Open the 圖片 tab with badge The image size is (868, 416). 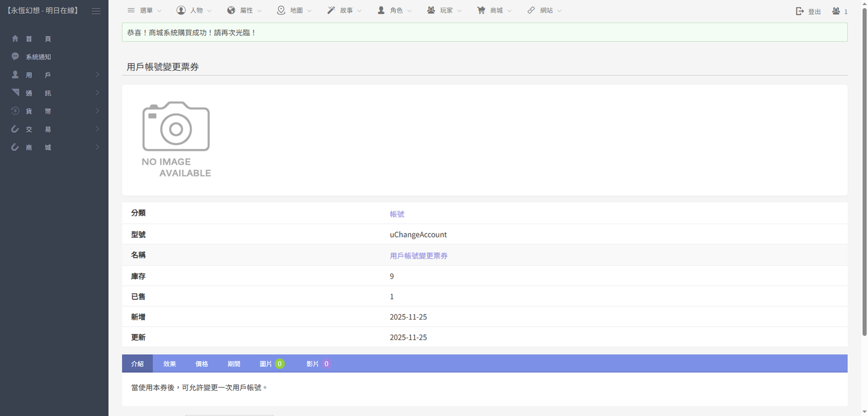[271, 364]
